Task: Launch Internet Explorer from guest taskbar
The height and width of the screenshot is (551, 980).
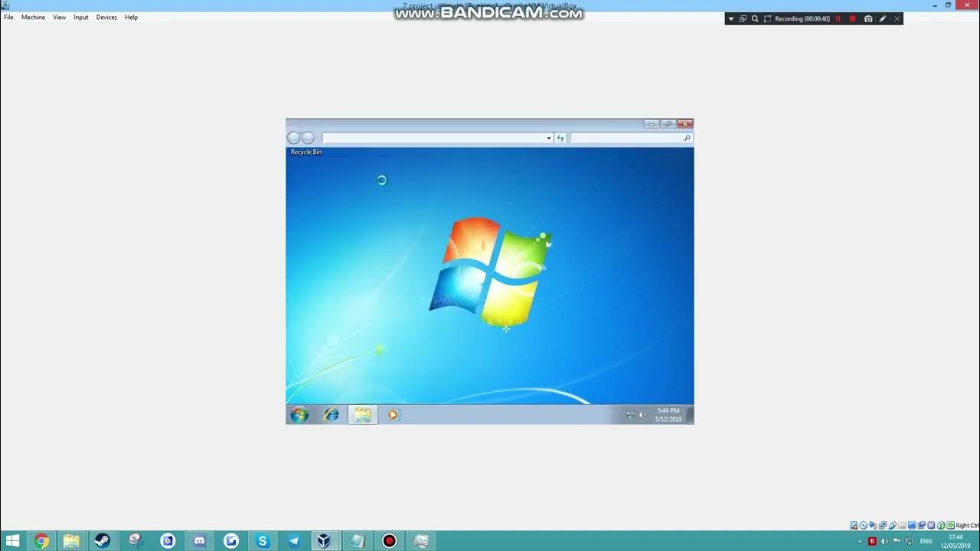Action: click(331, 415)
